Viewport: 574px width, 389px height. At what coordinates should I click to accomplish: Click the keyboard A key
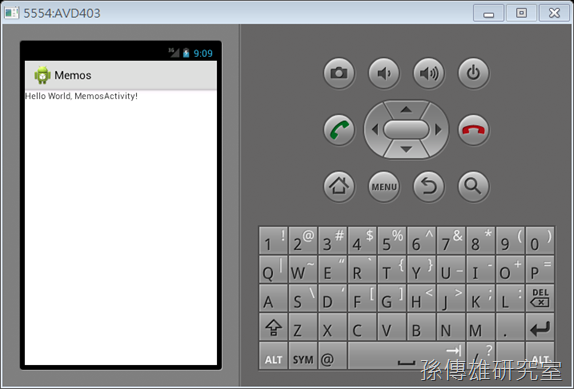(273, 298)
